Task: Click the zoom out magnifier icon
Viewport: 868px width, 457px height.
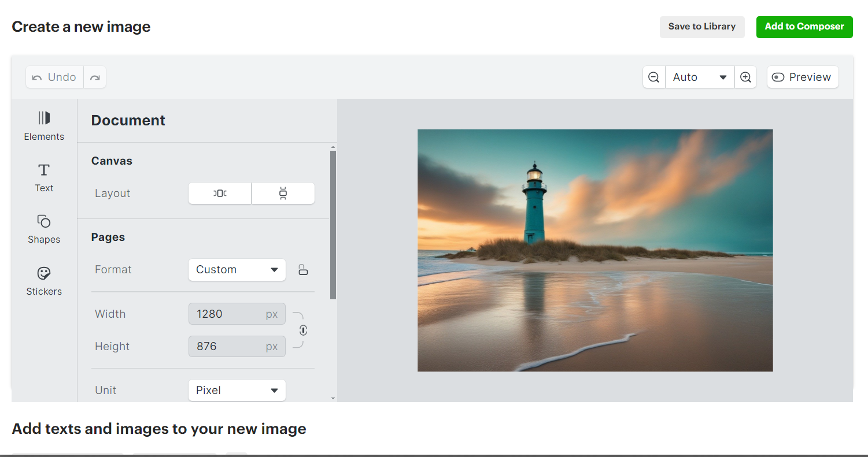Action: click(x=654, y=77)
